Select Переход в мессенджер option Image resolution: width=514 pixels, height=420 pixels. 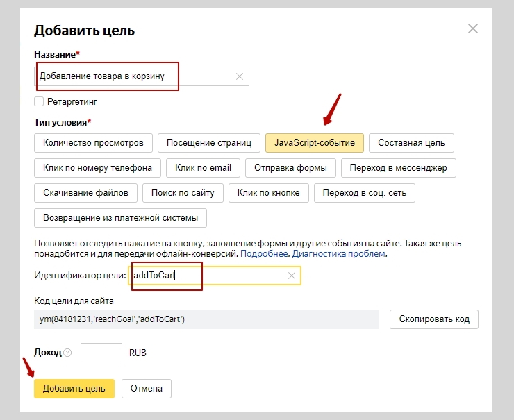click(x=398, y=168)
